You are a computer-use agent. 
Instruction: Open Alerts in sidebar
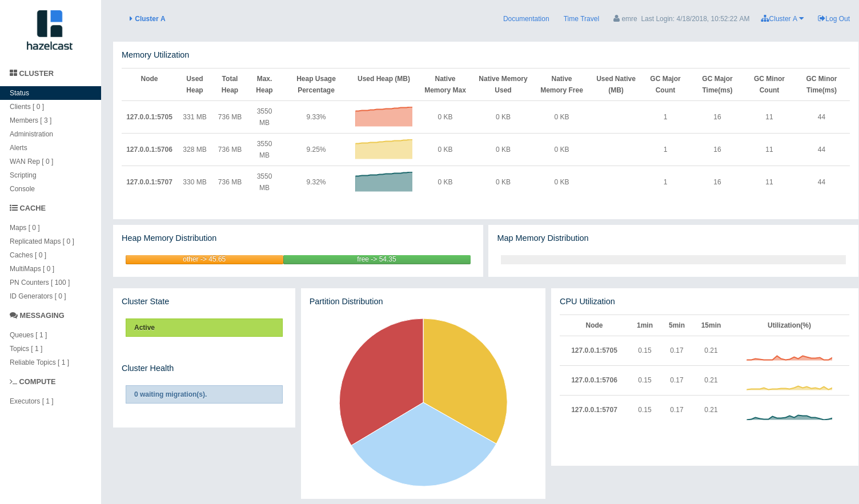tap(18, 148)
